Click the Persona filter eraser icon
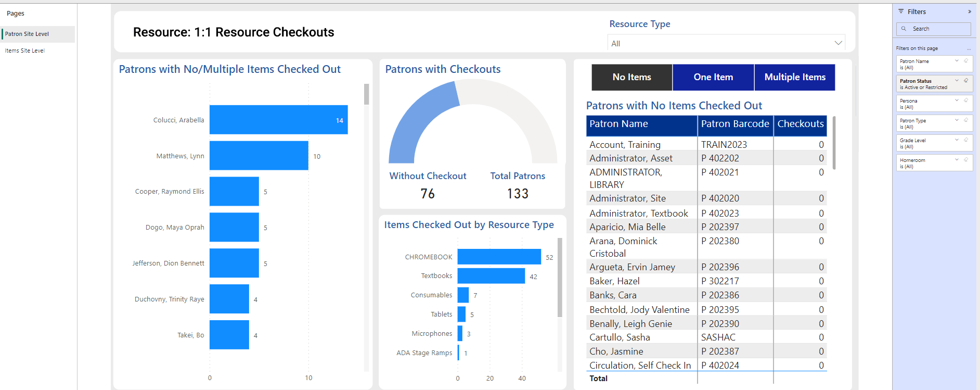Viewport: 980px width, 390px height. coord(966,100)
